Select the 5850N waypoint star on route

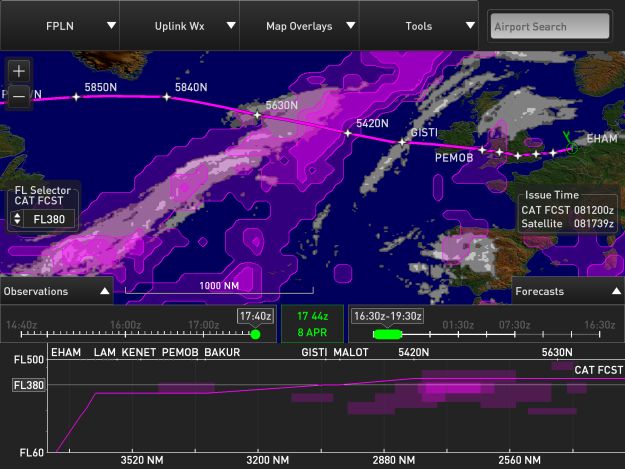point(76,97)
